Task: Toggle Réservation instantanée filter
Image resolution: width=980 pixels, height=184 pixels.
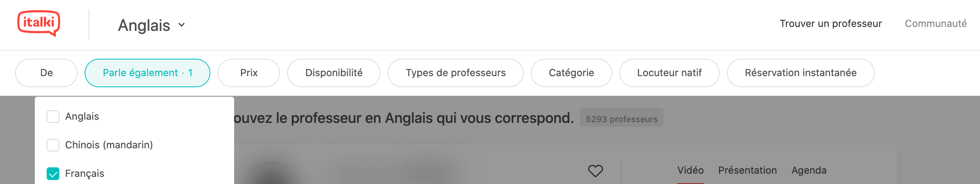Action: point(801,73)
